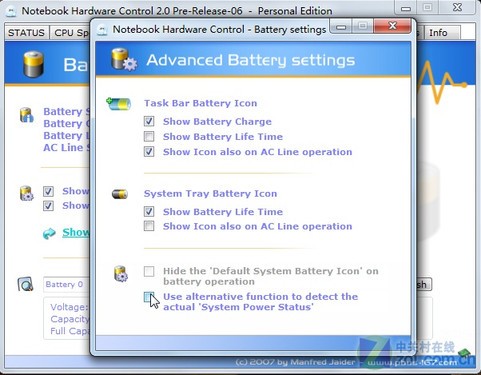Image resolution: width=481 pixels, height=375 pixels.
Task: Click 'Task Bar Battery Icon' heading
Action: pos(200,103)
